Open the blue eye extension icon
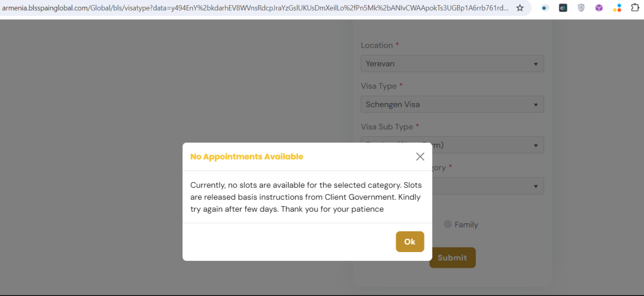This screenshot has width=644, height=296. (x=545, y=8)
